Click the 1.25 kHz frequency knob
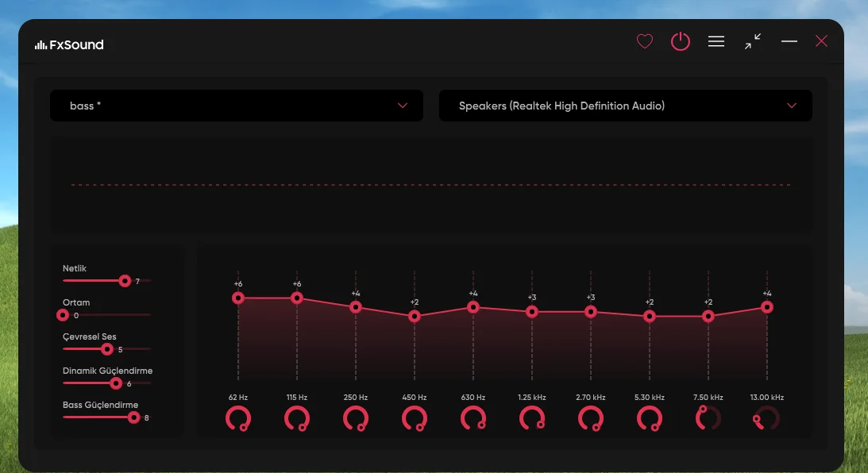The height and width of the screenshot is (473, 868). (532, 419)
